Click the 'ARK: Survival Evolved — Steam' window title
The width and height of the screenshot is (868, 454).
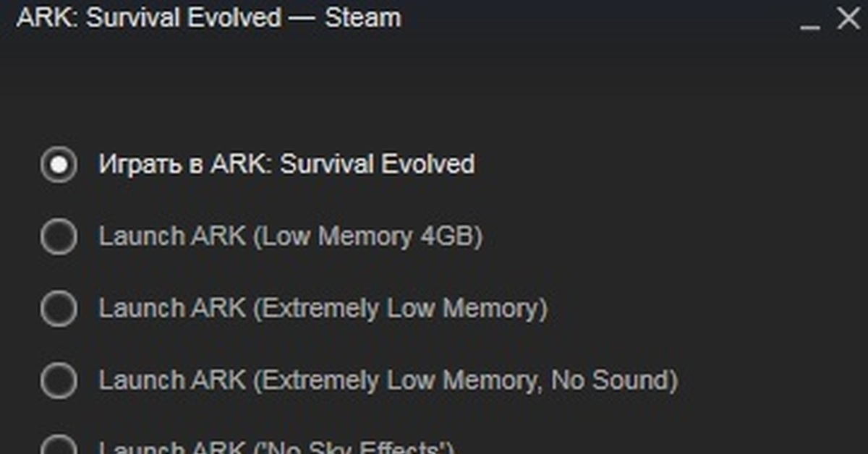pyautogui.click(x=208, y=18)
